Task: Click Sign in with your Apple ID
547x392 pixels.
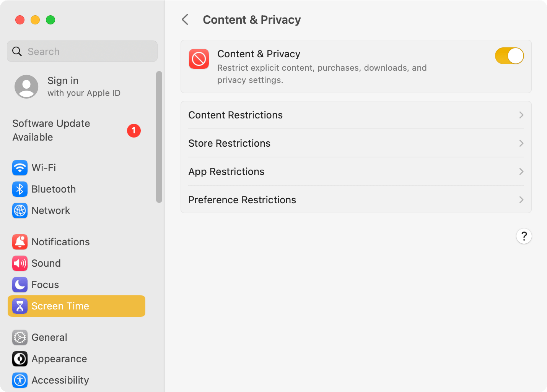Action: pos(63,86)
